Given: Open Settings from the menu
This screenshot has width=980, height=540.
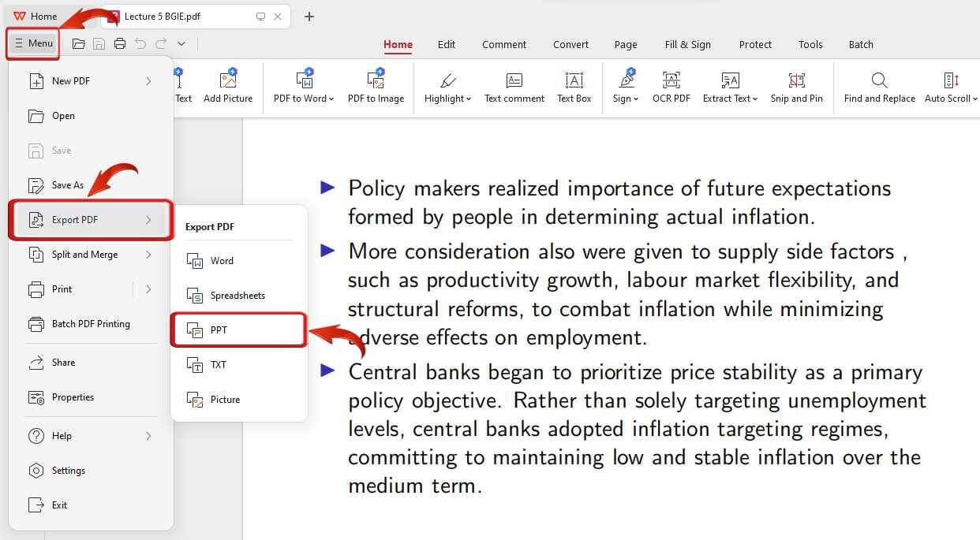Looking at the screenshot, I should [x=91, y=470].
